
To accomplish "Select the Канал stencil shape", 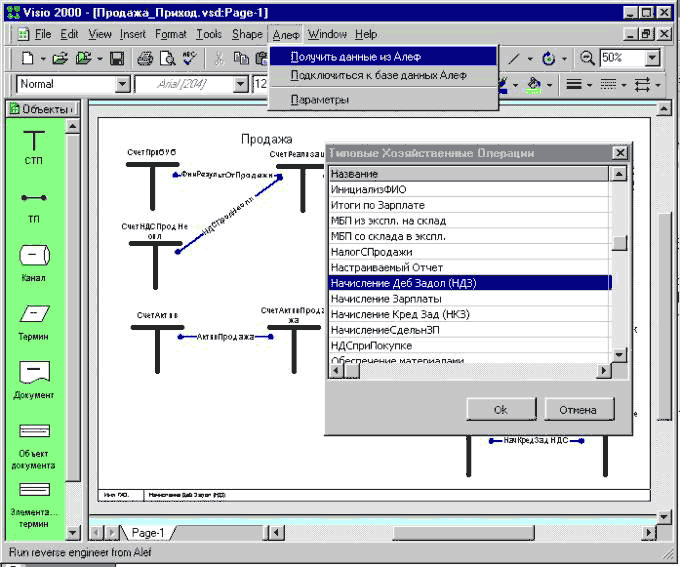I will [x=34, y=263].
